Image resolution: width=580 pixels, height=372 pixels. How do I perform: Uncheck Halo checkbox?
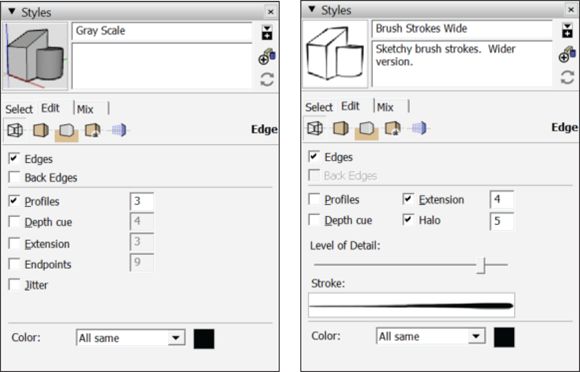click(x=408, y=220)
